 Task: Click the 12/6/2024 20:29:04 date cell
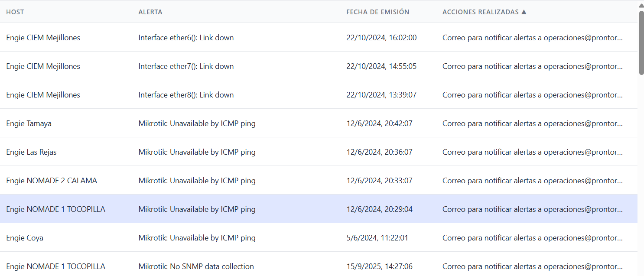379,209
